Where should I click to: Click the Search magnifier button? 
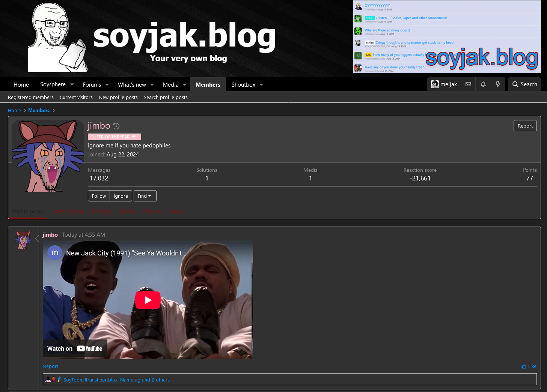pyautogui.click(x=524, y=84)
